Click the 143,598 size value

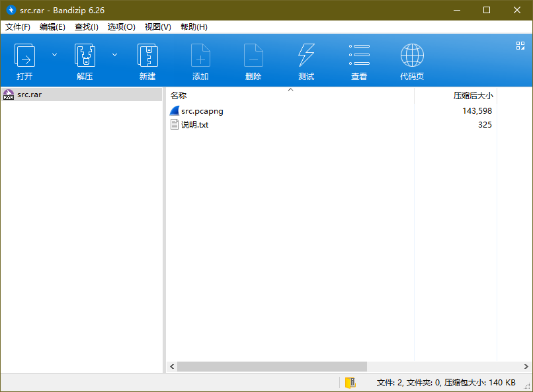click(477, 111)
